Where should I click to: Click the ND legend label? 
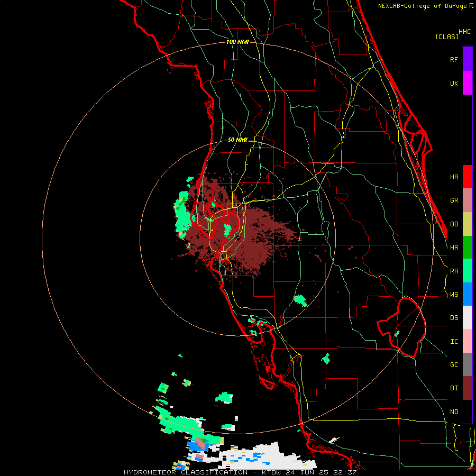(x=454, y=412)
